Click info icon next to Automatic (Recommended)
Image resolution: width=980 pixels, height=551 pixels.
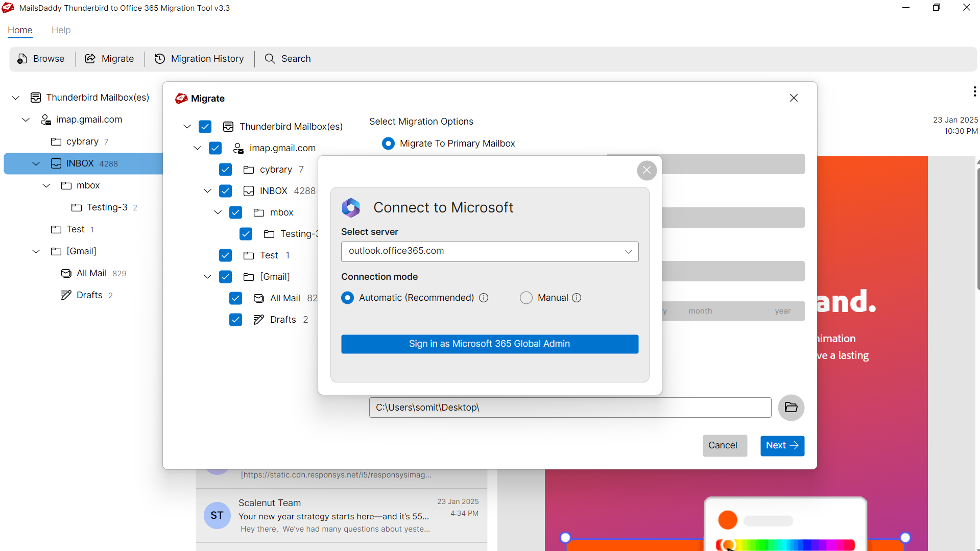pyautogui.click(x=484, y=298)
